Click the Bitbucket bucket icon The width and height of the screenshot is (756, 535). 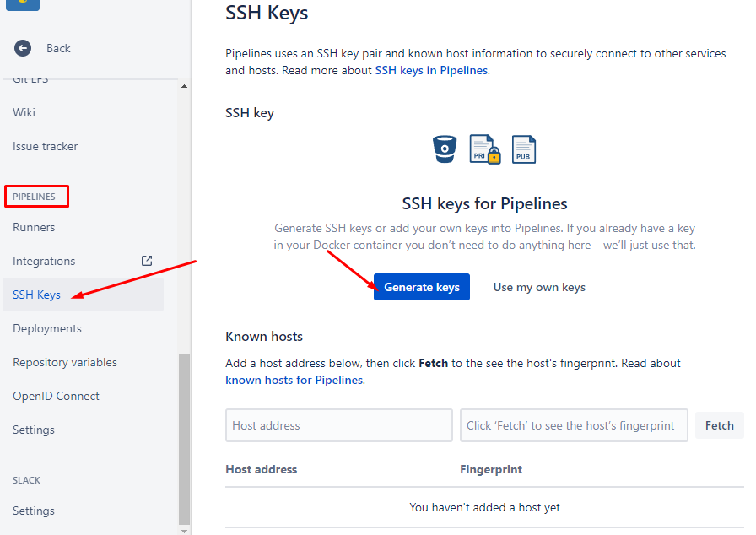click(444, 149)
